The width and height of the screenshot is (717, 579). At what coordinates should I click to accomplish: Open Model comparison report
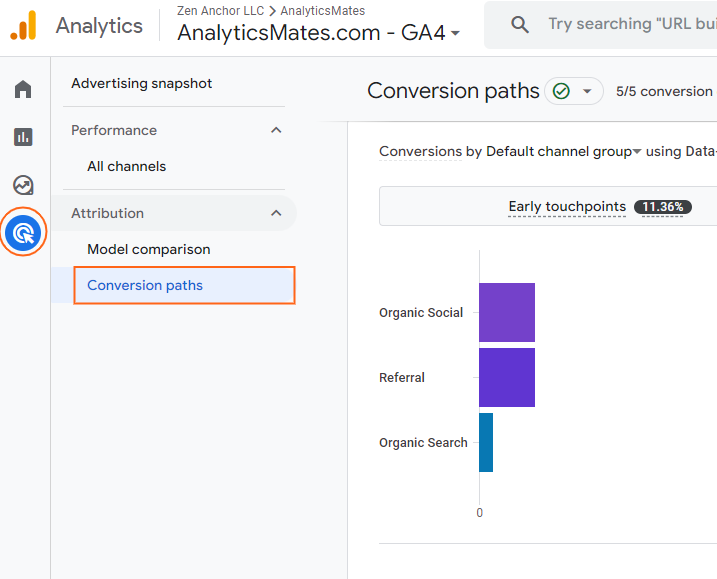point(149,249)
